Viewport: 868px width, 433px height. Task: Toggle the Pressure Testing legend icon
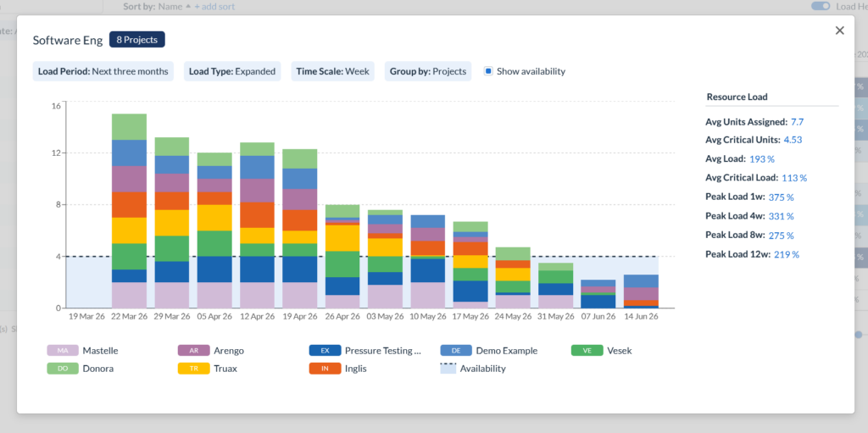pos(324,351)
